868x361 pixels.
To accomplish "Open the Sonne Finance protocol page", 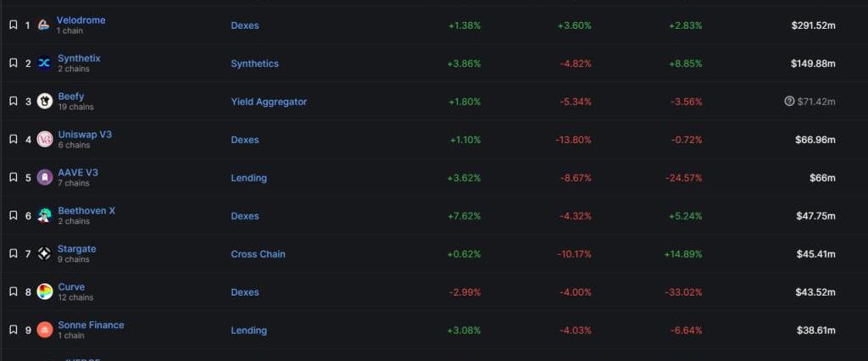I will pyautogui.click(x=91, y=325).
